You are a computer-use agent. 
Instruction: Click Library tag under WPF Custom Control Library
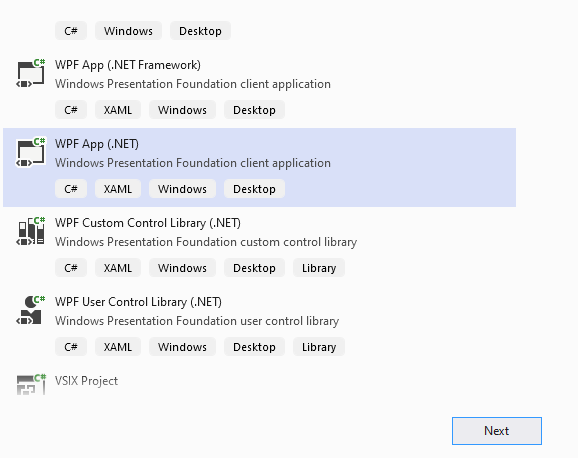pyautogui.click(x=319, y=268)
